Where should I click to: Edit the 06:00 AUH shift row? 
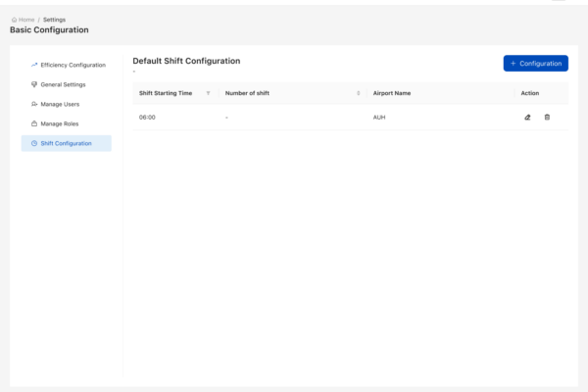(x=527, y=118)
